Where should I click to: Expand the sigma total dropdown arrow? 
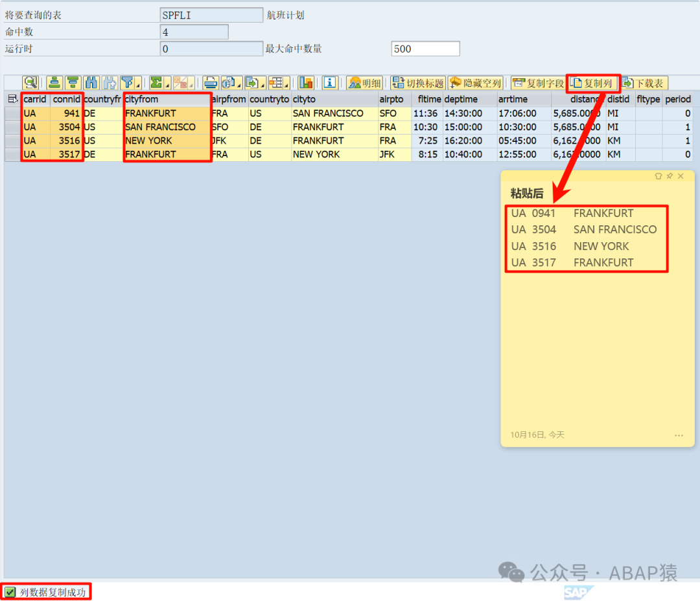point(167,84)
